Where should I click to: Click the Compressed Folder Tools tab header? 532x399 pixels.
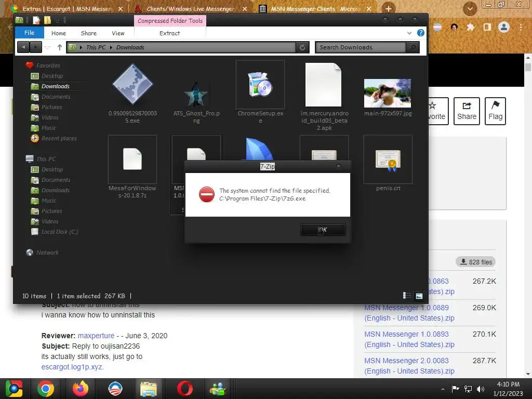pyautogui.click(x=170, y=21)
